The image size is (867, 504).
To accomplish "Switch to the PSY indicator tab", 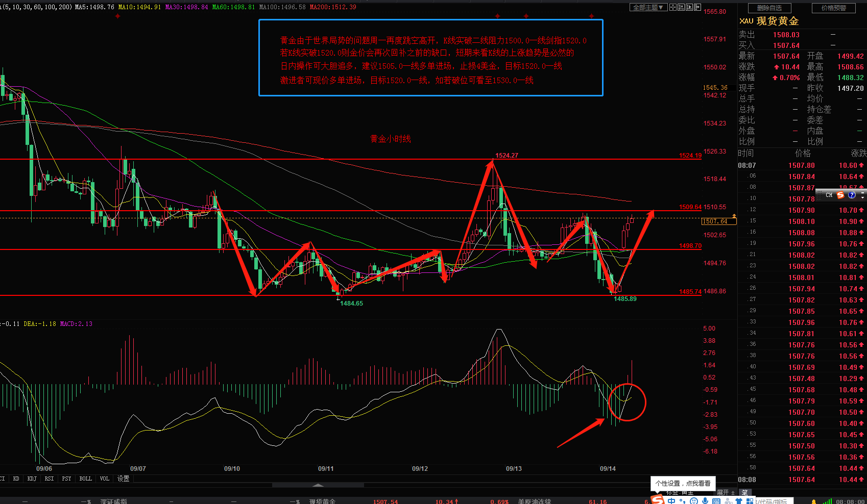I will tap(66, 478).
